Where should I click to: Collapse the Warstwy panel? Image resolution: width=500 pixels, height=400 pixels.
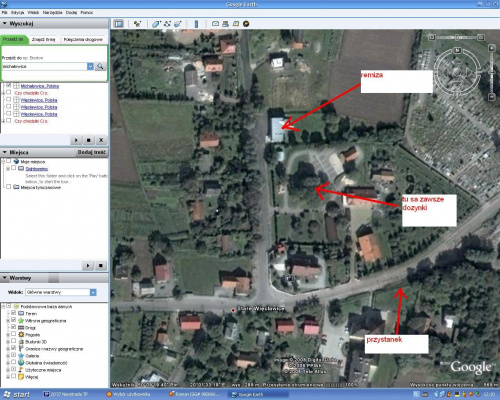click(5, 278)
